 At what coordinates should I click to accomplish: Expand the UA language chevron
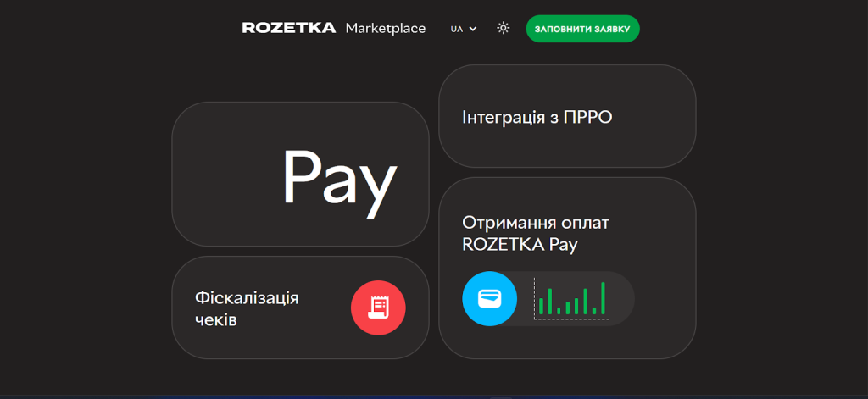pos(473,29)
